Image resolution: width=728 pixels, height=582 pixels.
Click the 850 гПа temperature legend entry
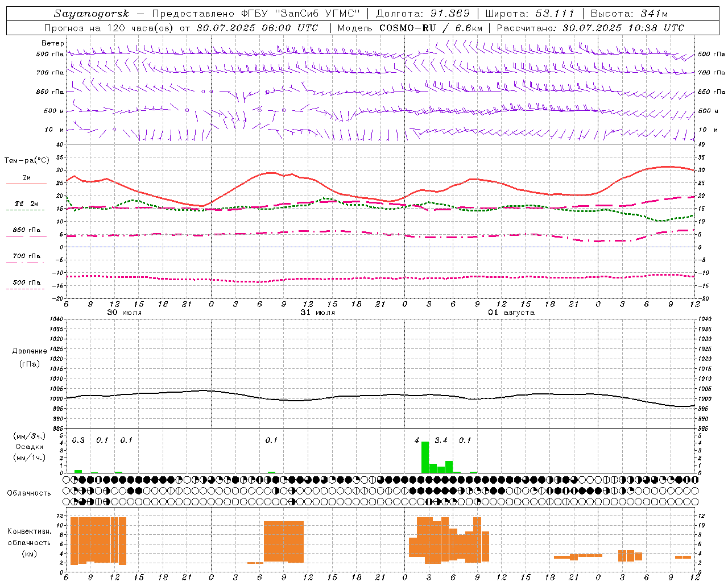(27, 230)
